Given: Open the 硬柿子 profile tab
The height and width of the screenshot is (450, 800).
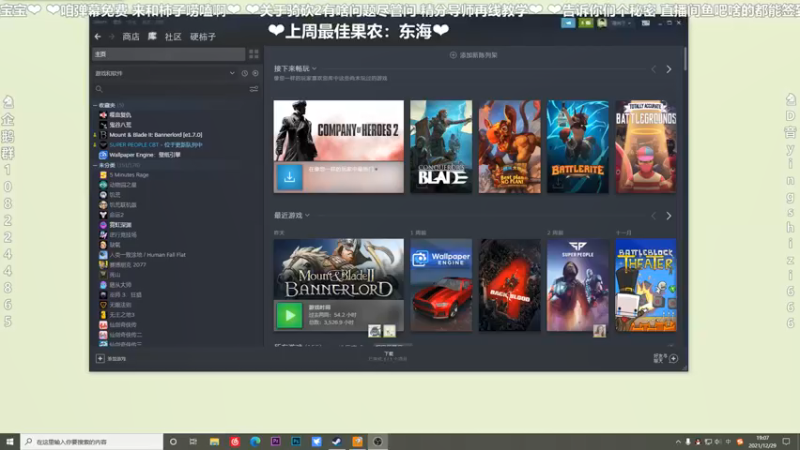Looking at the screenshot, I should (x=203, y=37).
